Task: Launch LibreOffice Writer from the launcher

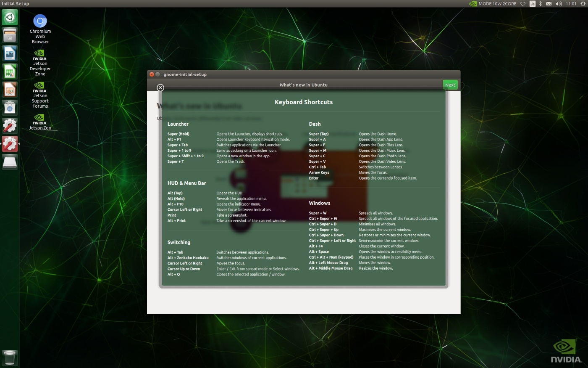Action: (x=10, y=53)
